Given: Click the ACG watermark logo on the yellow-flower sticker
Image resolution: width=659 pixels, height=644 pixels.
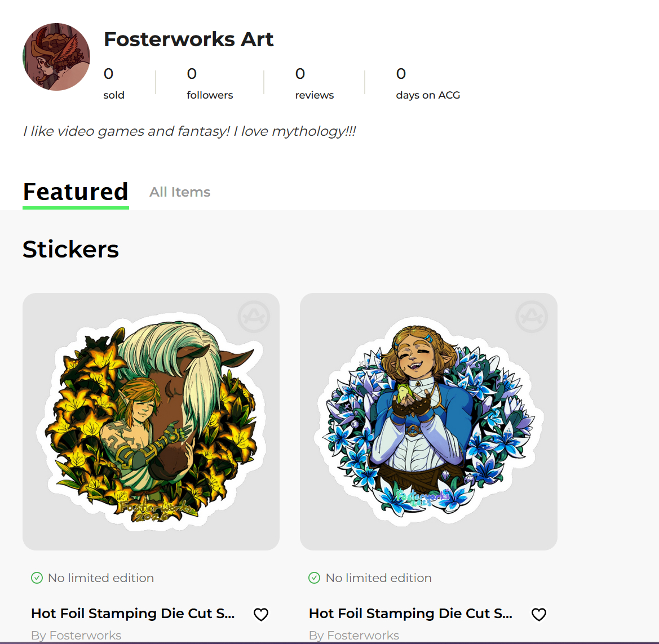Looking at the screenshot, I should (254, 317).
